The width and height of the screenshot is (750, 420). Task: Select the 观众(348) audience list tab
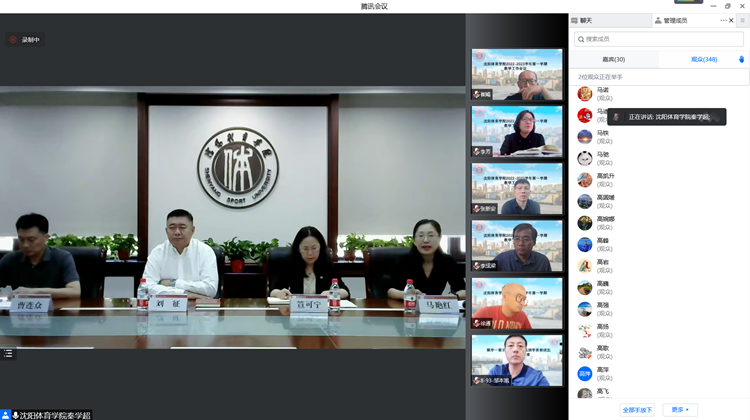(x=703, y=60)
